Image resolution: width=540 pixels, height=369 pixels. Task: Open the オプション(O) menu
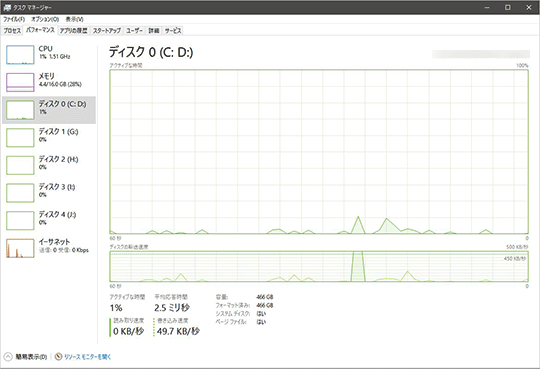pyautogui.click(x=45, y=19)
